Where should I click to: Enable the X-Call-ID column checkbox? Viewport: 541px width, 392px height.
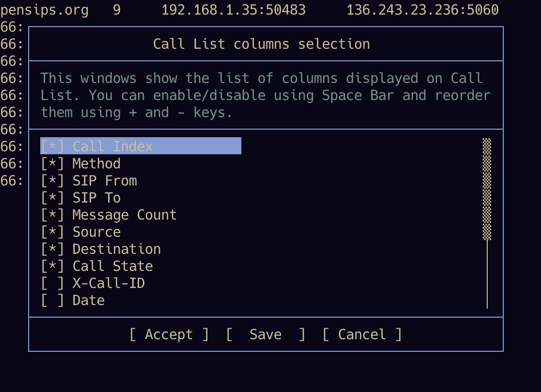(52, 283)
